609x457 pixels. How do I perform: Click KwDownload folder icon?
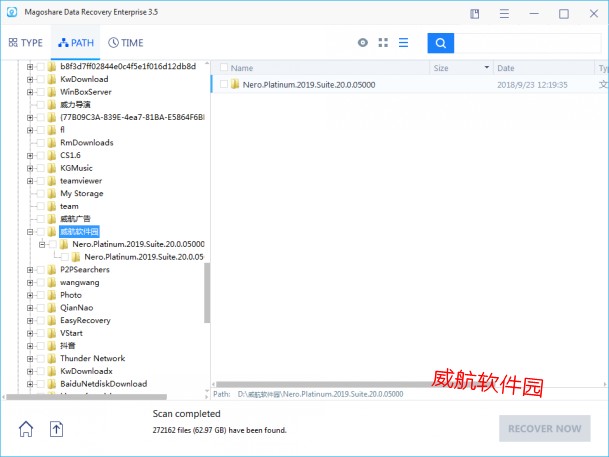[52, 79]
